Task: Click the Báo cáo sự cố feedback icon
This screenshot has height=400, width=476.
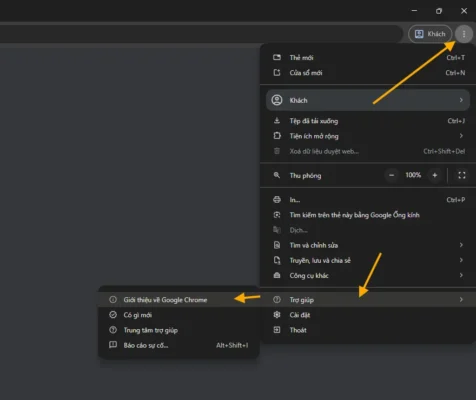Action: coord(113,345)
